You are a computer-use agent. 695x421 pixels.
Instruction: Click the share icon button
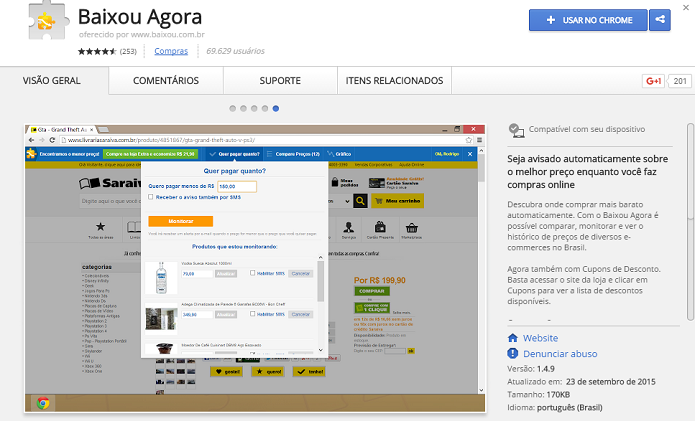[x=660, y=20]
